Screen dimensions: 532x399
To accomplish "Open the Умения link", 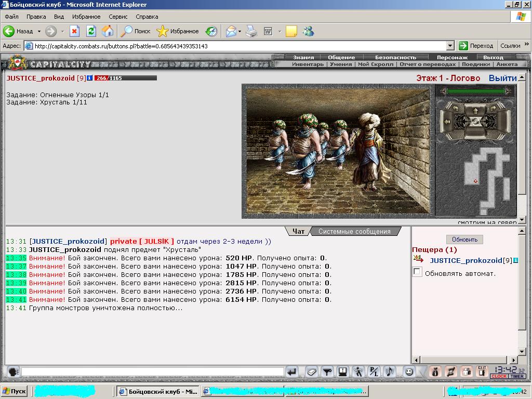I will click(341, 64).
